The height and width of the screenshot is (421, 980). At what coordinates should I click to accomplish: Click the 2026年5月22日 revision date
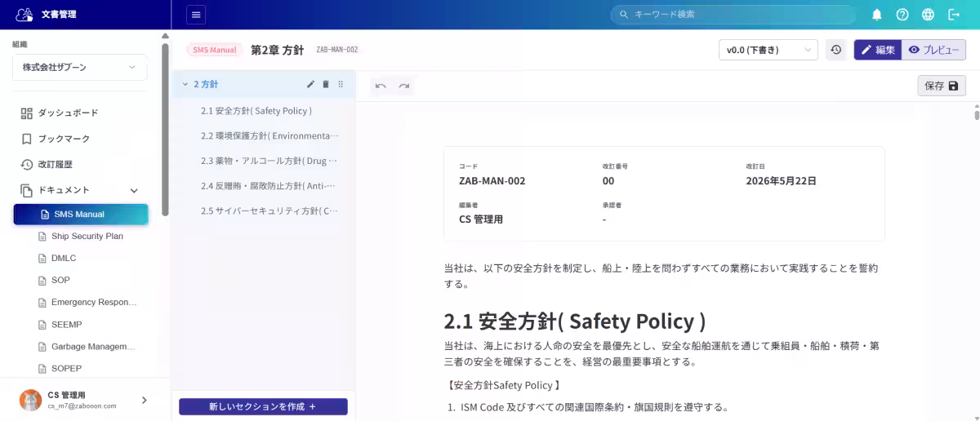781,181
